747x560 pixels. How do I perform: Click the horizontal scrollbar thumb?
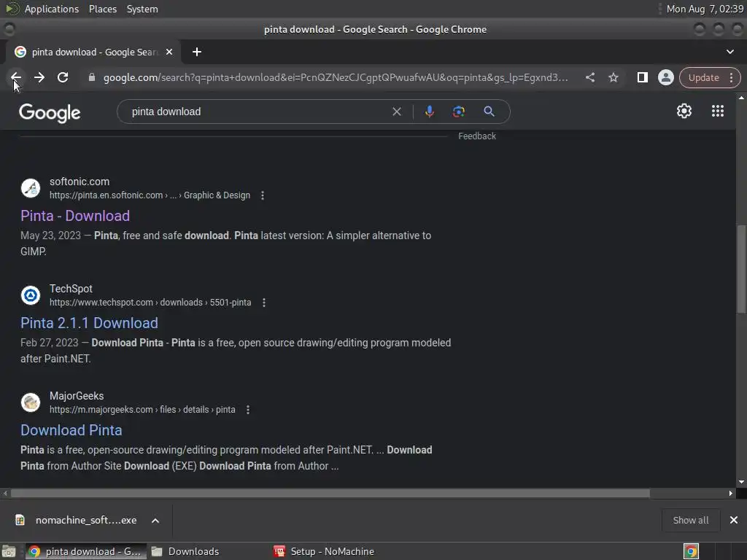pyautogui.click(x=330, y=494)
